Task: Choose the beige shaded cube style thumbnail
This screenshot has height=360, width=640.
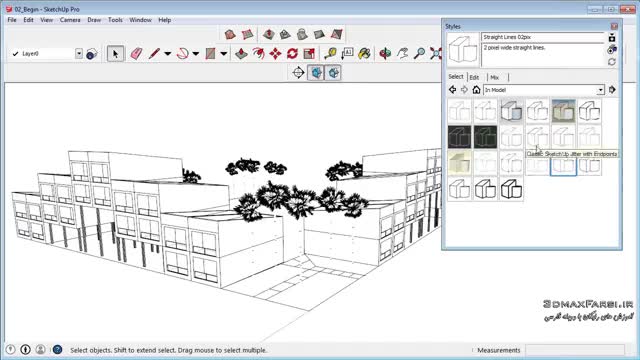Action: click(x=459, y=162)
